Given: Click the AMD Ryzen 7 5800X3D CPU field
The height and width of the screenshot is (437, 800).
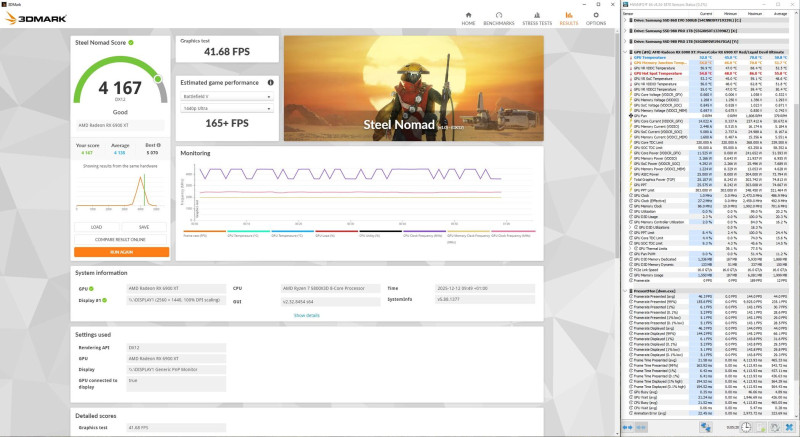Looking at the screenshot, I should point(331,289).
